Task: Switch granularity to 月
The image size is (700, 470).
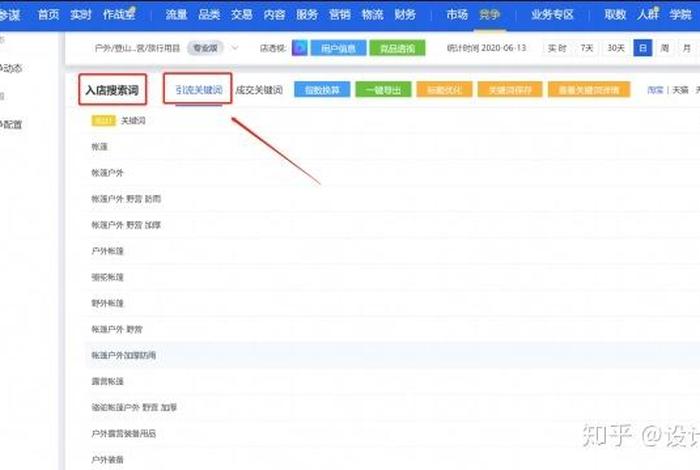Action: (x=687, y=48)
